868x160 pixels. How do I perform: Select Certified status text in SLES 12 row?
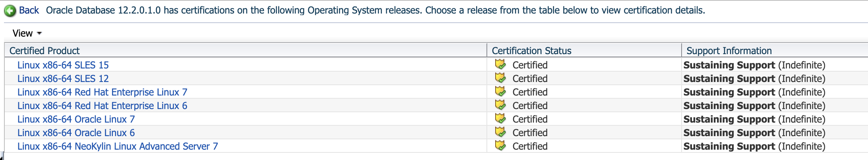[530, 78]
